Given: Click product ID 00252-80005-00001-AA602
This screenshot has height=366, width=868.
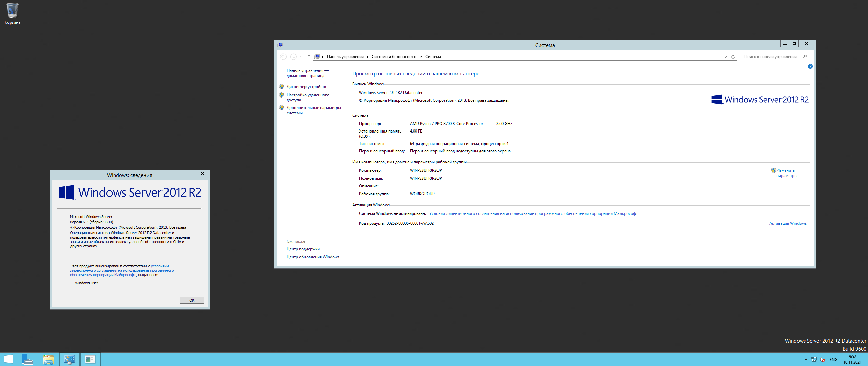Looking at the screenshot, I should pos(410,223).
